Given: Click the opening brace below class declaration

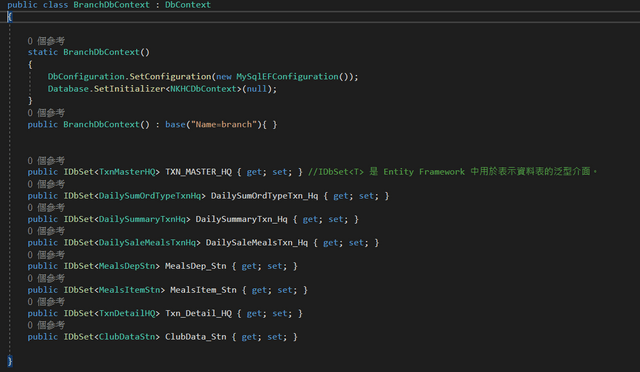Looking at the screenshot, I should [x=10, y=17].
